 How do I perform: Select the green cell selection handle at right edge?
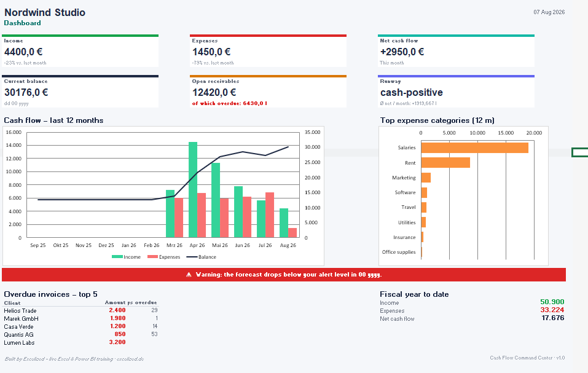[x=580, y=152]
